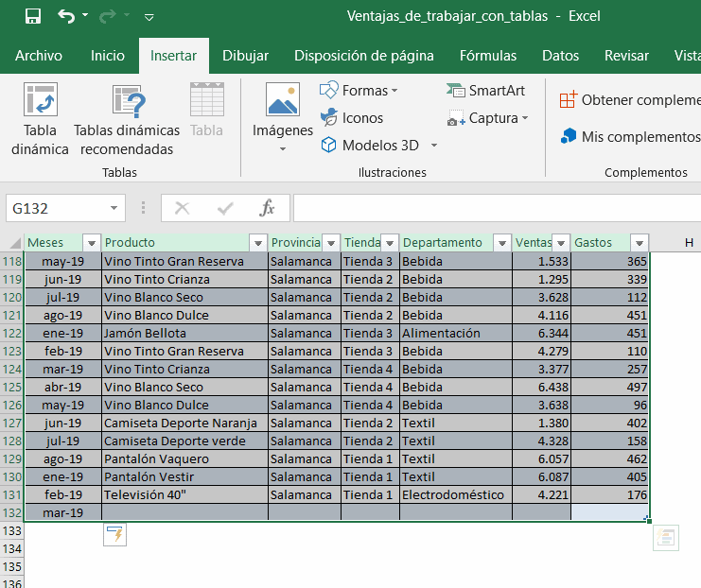Open the Archivo tab
701x588 pixels.
[x=39, y=56]
